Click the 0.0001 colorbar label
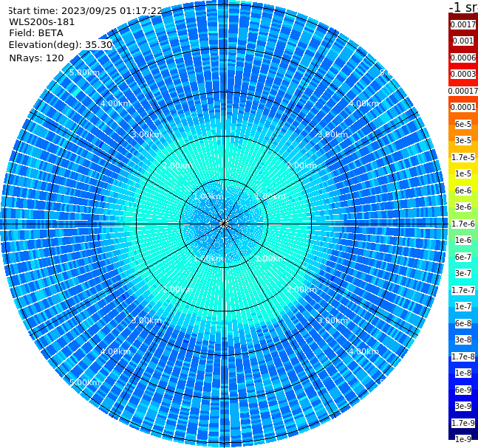Image resolution: width=478 pixels, height=448 pixels. click(463, 107)
